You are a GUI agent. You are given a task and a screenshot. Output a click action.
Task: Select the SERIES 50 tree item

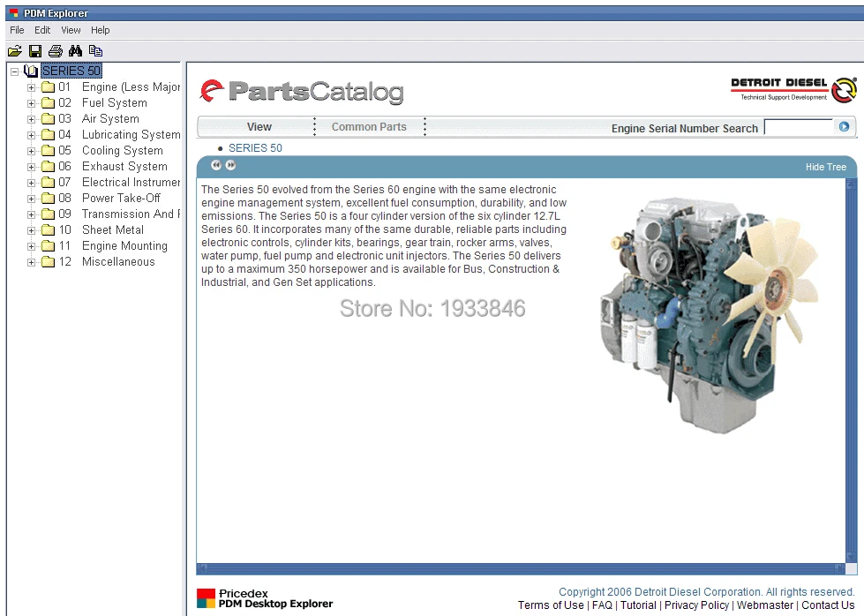click(71, 71)
